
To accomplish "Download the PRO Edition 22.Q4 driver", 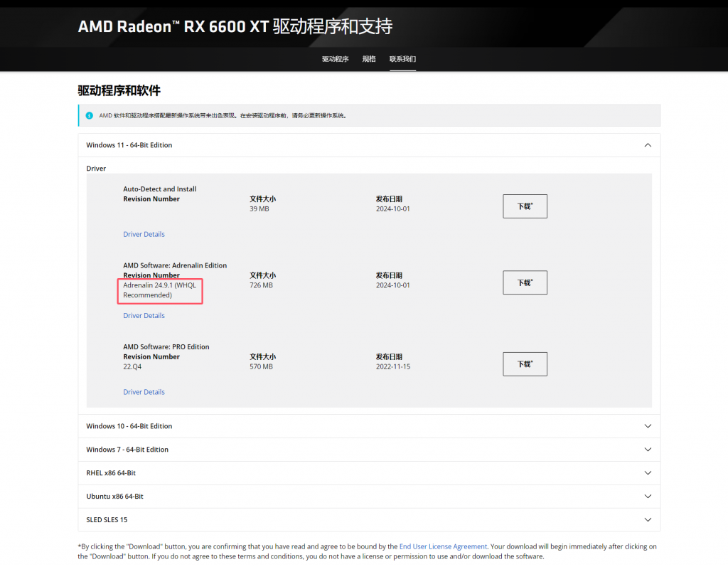I will click(x=525, y=364).
